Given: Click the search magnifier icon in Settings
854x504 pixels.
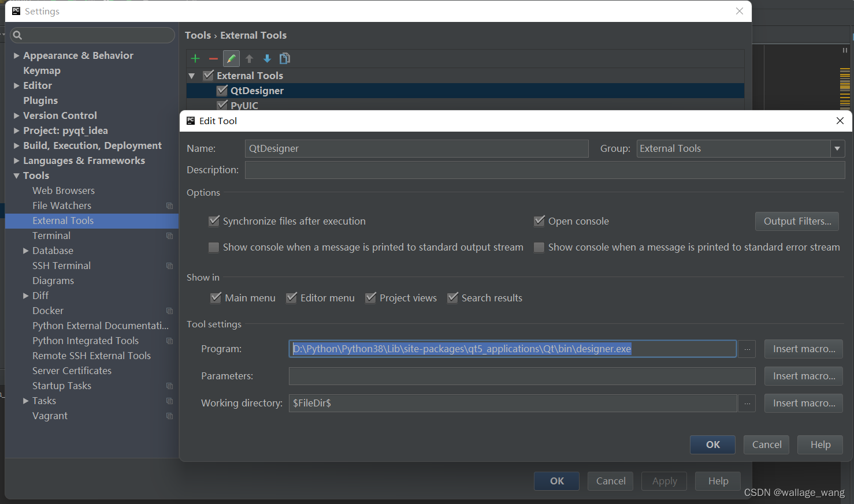Looking at the screenshot, I should coord(18,35).
